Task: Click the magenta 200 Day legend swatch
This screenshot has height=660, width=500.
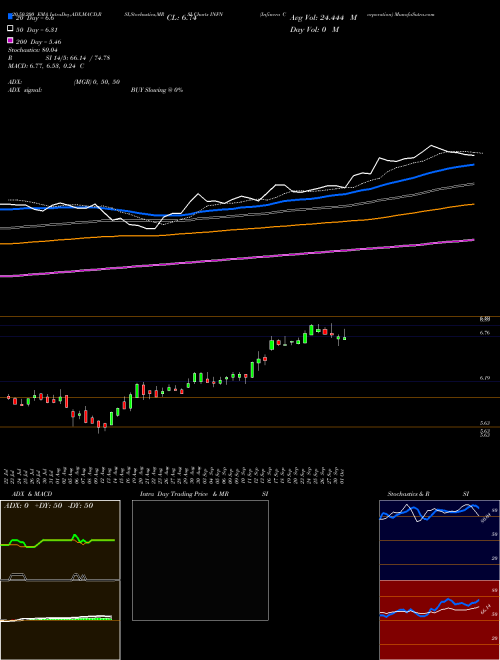Action: coord(10,40)
